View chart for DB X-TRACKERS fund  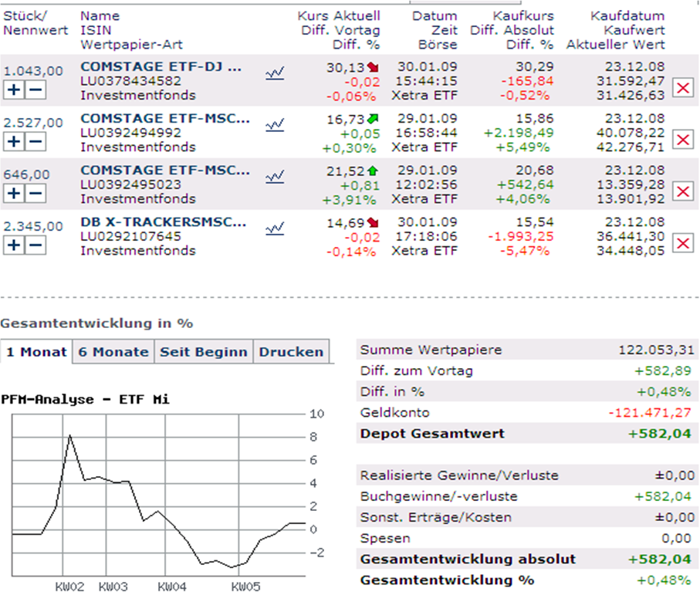pos(275,228)
